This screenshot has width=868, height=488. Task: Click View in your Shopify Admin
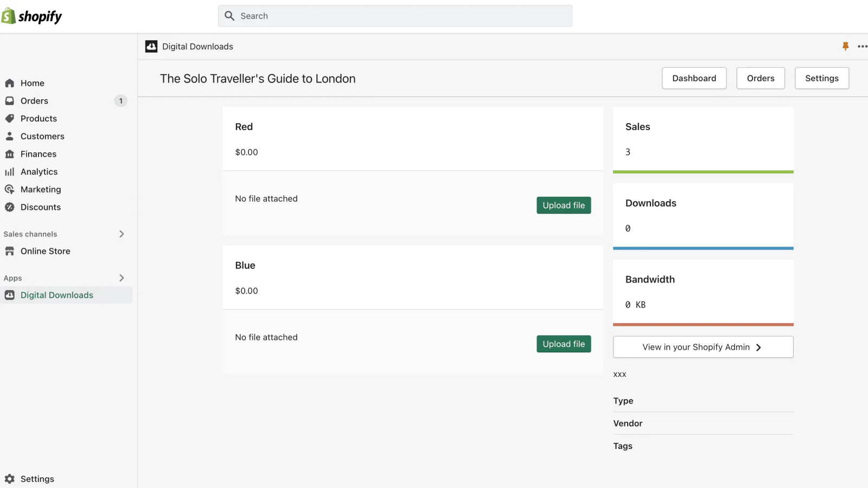click(703, 347)
